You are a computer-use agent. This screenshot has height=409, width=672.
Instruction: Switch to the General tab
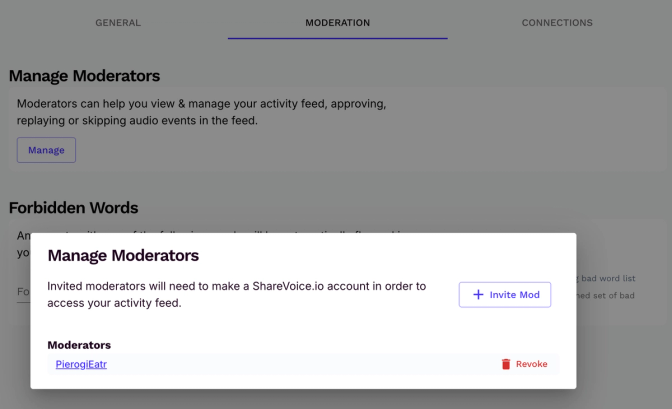[x=118, y=22]
